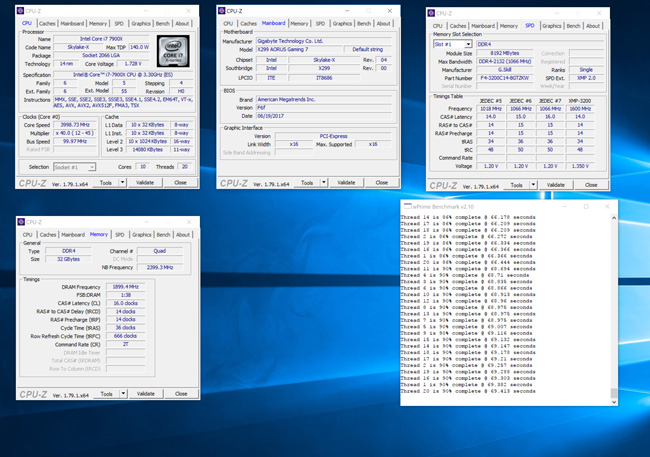Click the CPU-Z title bar icon in Memory window
650x457 pixels.
click(x=23, y=220)
